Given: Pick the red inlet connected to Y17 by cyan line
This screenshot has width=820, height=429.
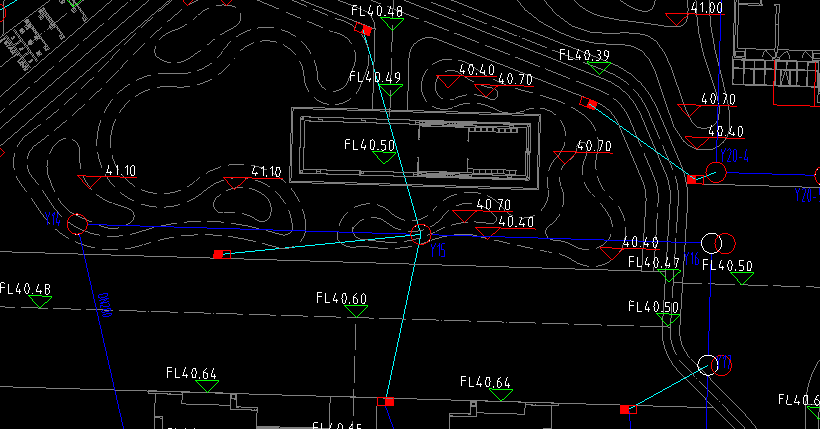Looking at the screenshot, I should point(628,409).
